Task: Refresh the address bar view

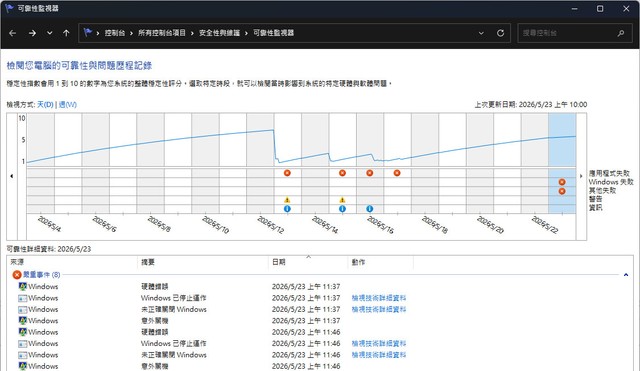Action: click(x=500, y=33)
